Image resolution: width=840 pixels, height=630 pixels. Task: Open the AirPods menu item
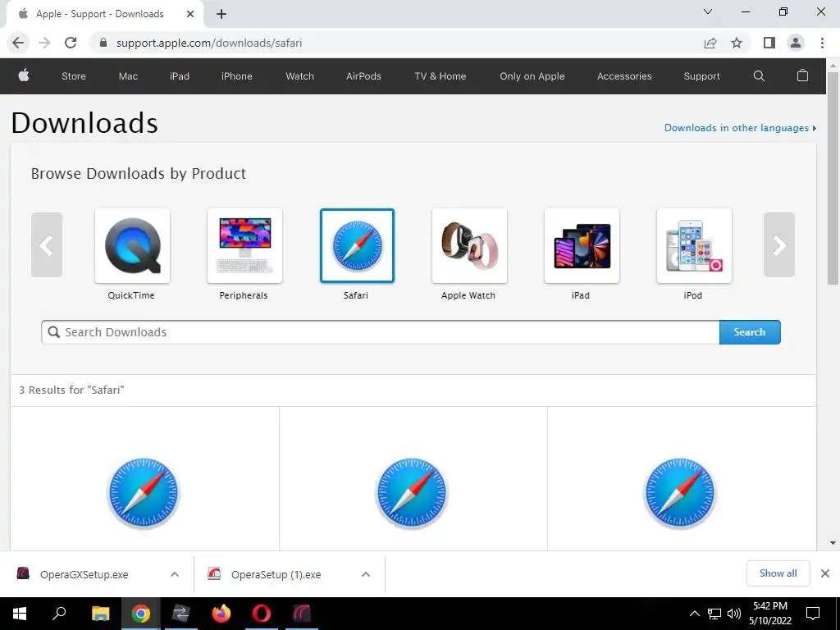[x=363, y=76]
